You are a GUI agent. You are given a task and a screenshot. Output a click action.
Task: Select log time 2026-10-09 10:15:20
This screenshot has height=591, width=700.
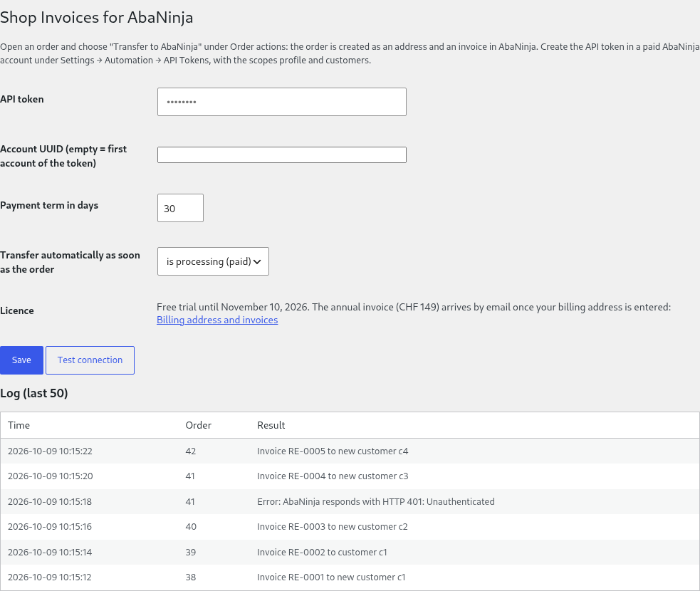[x=50, y=476]
